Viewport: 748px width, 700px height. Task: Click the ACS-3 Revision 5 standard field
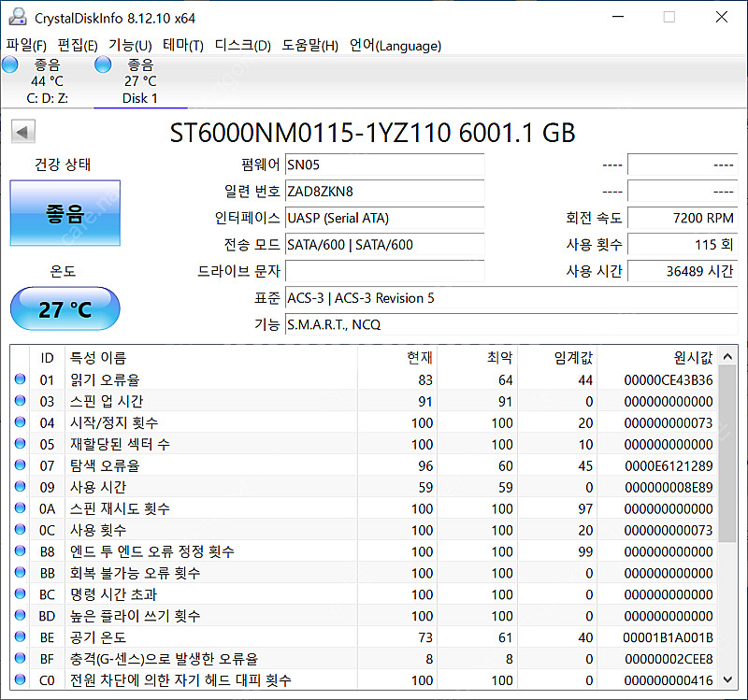[511, 298]
